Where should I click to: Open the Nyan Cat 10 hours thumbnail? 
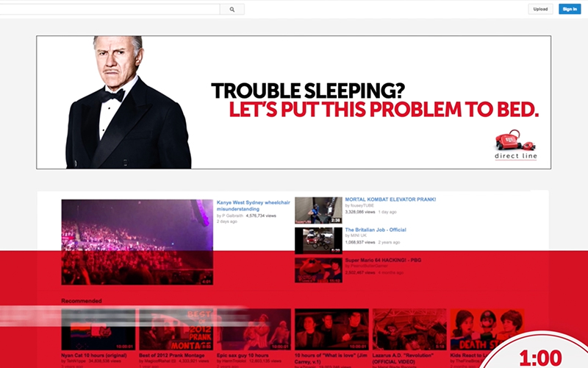click(98, 329)
